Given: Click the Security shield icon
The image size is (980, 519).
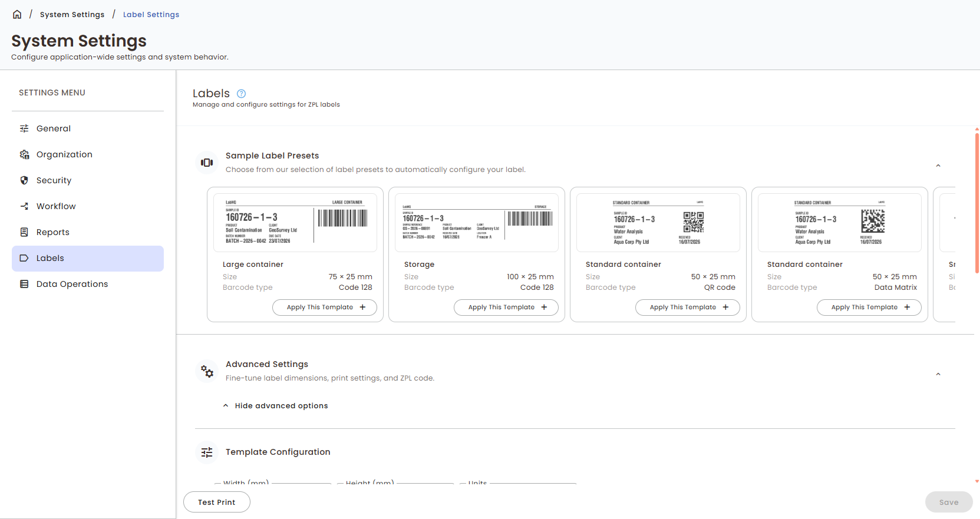Looking at the screenshot, I should [x=24, y=180].
